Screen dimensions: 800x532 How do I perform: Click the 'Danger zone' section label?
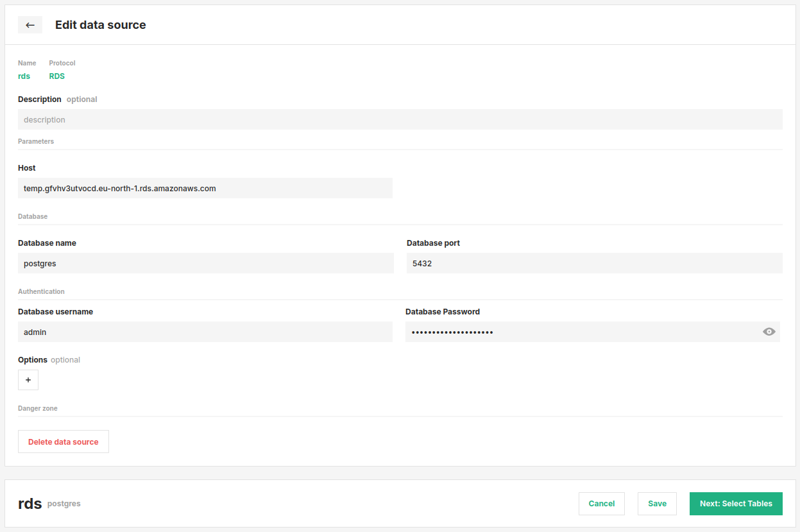pyautogui.click(x=38, y=408)
